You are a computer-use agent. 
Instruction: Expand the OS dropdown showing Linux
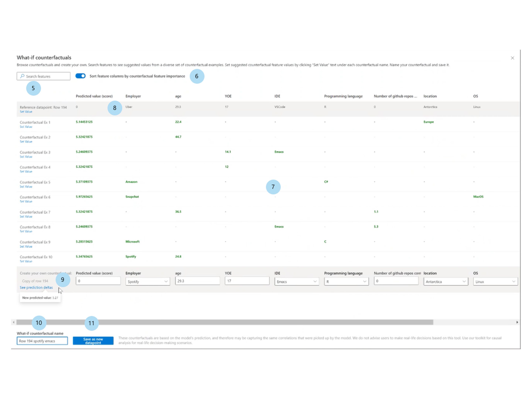[x=495, y=281]
